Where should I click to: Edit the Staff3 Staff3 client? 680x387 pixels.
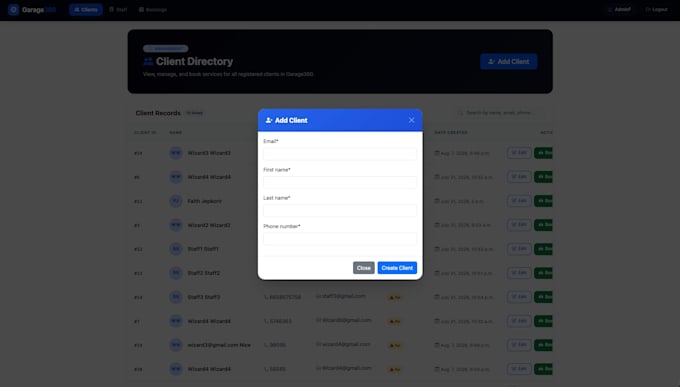(x=519, y=297)
